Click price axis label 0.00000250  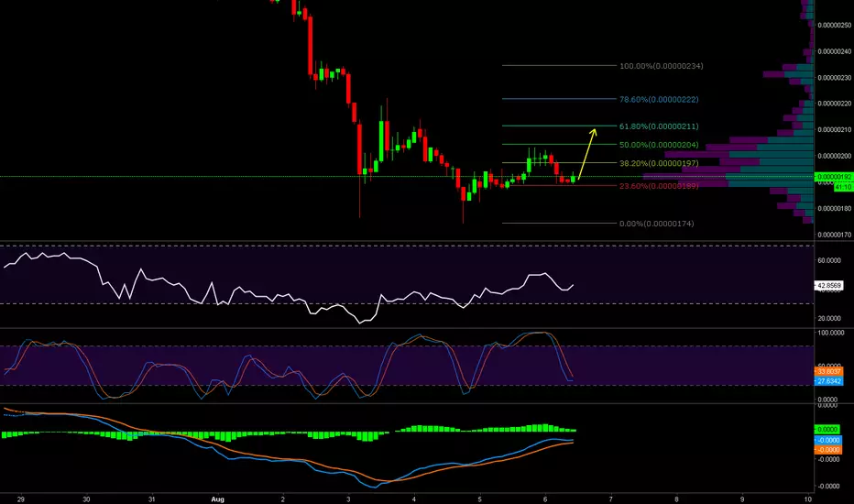[835, 25]
